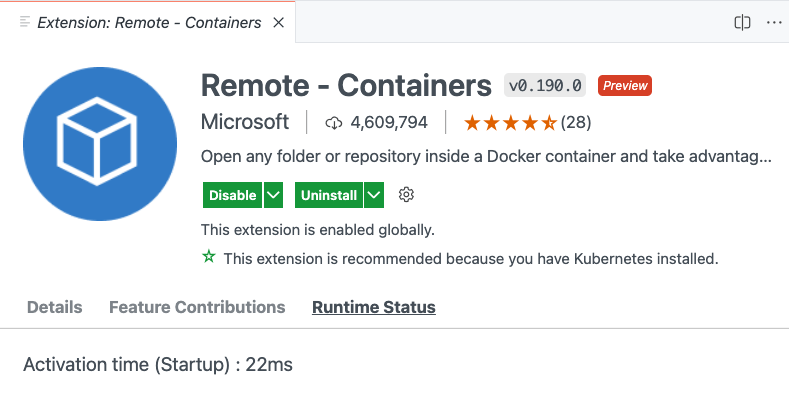Click the gear icon to manage extension
This screenshot has height=411, width=789.
click(406, 195)
